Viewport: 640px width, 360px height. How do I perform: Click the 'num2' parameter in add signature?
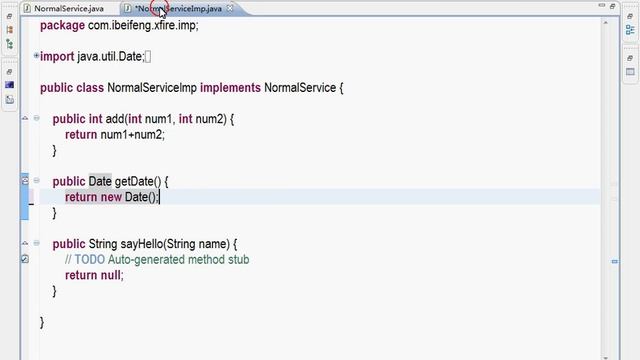[209, 119]
